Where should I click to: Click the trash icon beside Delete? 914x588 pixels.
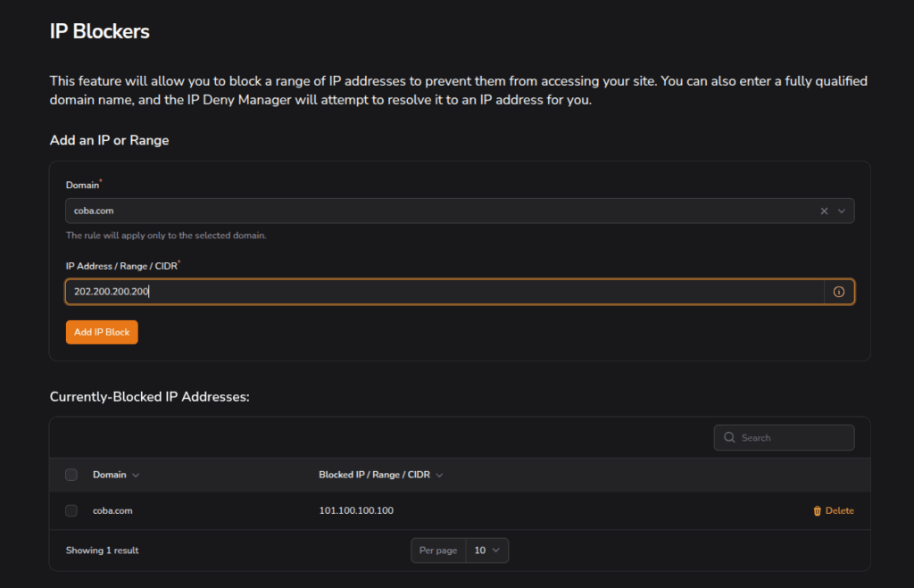(817, 511)
